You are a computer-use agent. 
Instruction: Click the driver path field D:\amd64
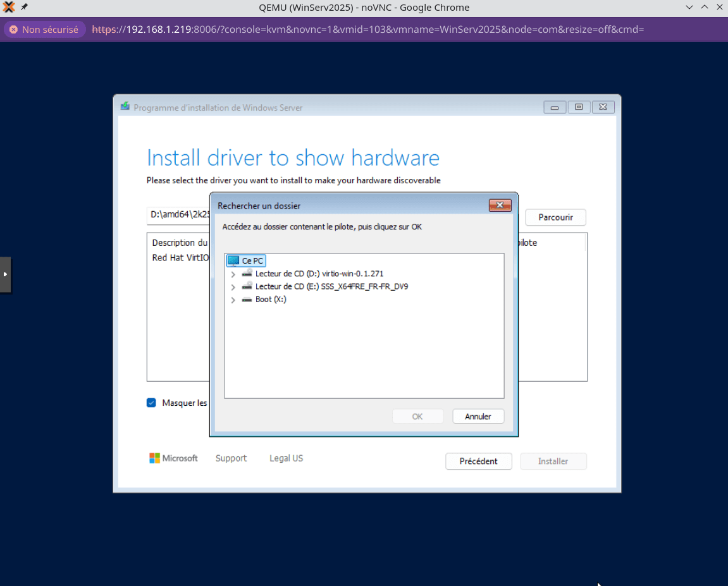178,215
